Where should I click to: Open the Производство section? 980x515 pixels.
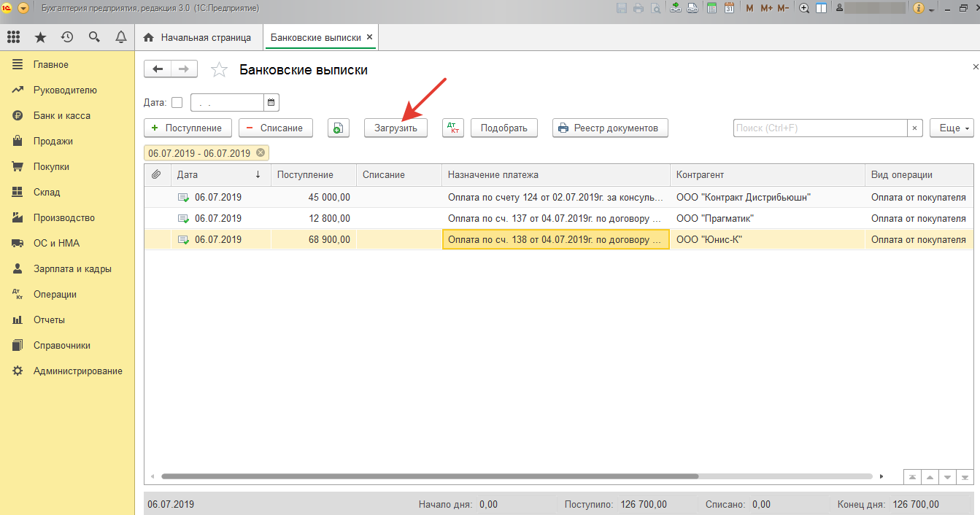(67, 218)
